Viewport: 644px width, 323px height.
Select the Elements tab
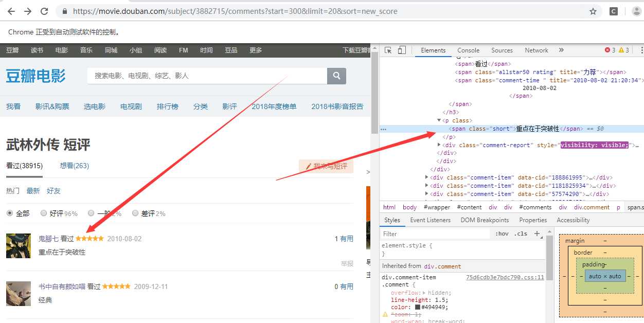coord(433,50)
